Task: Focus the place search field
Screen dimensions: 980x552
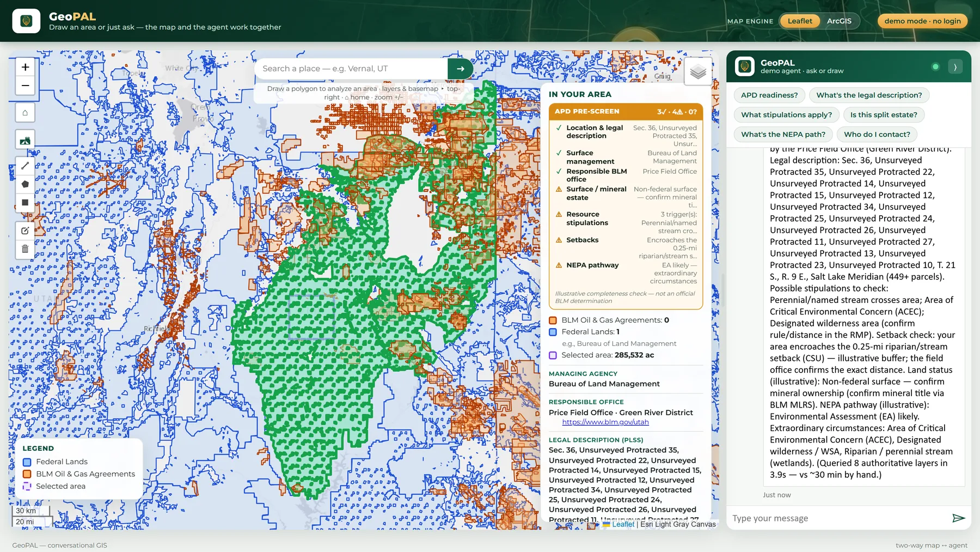Action: pyautogui.click(x=351, y=69)
